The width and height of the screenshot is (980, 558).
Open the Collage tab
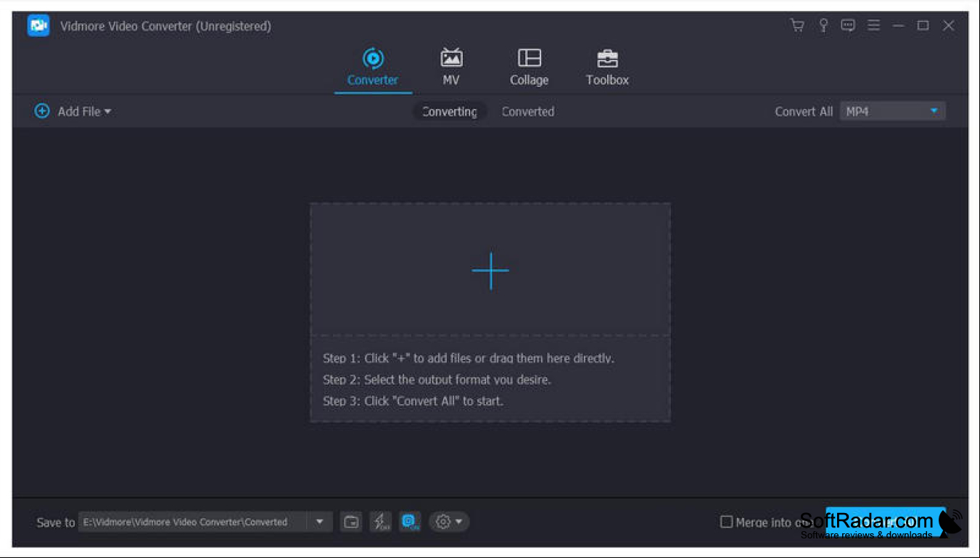(x=529, y=67)
